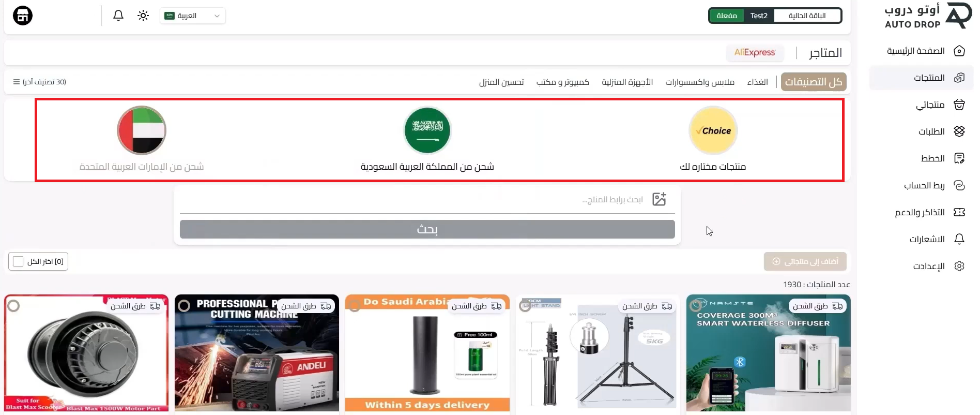This screenshot has width=980, height=415.
Task: Open منتجاتي basket icon in sidebar
Action: [x=959, y=105]
